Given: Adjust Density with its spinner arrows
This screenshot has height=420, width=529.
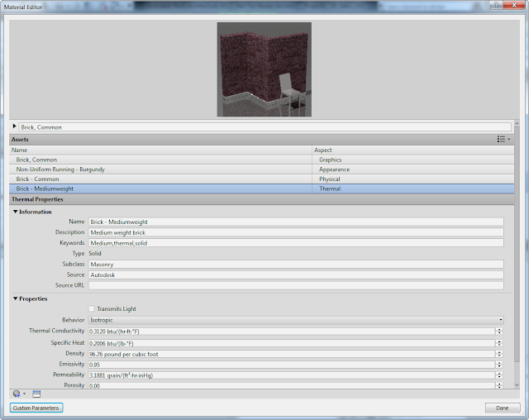Looking at the screenshot, I should (499, 354).
